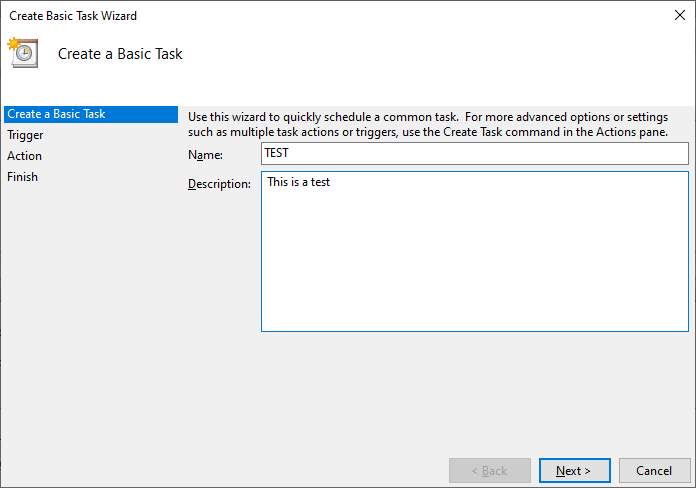Jump to the Finish step in sidebar

22,177
